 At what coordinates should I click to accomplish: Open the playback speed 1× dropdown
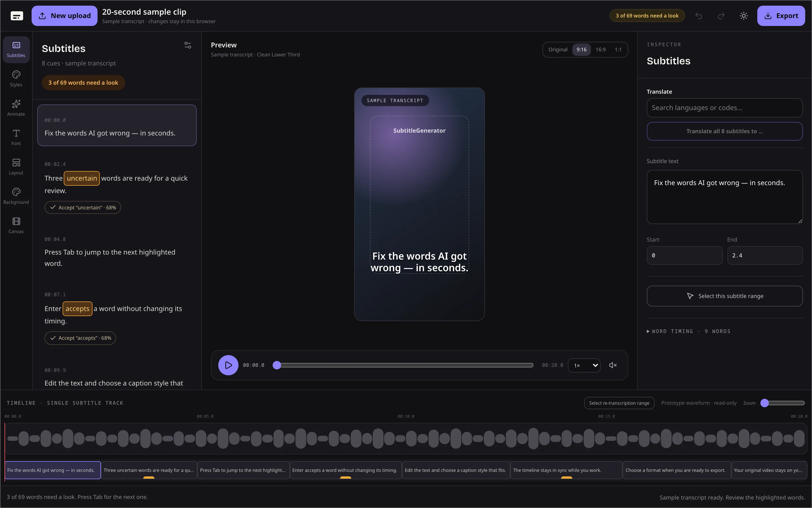[x=584, y=365]
